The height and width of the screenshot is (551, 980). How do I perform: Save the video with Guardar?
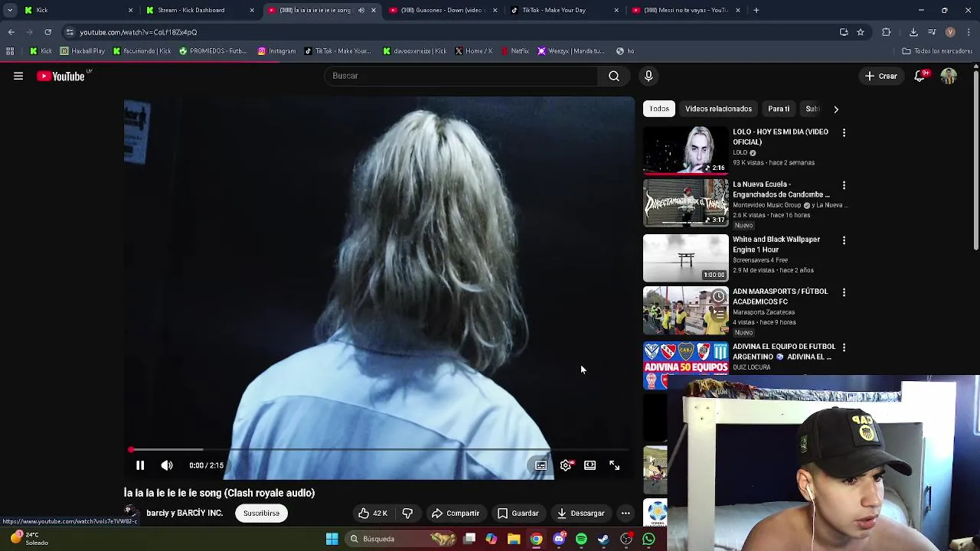click(518, 513)
